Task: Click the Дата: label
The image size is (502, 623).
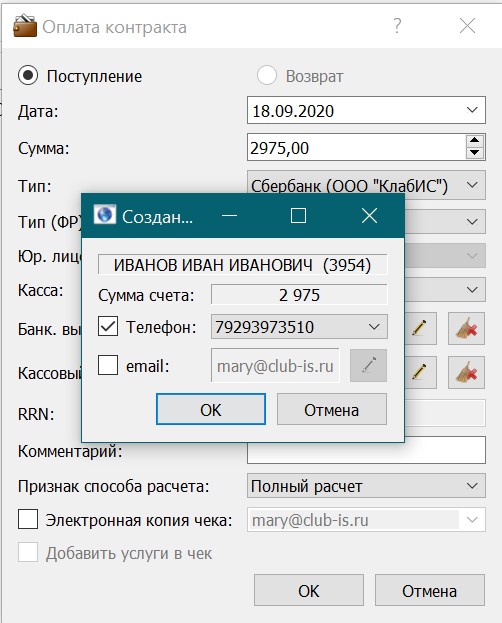Action: 38,111
